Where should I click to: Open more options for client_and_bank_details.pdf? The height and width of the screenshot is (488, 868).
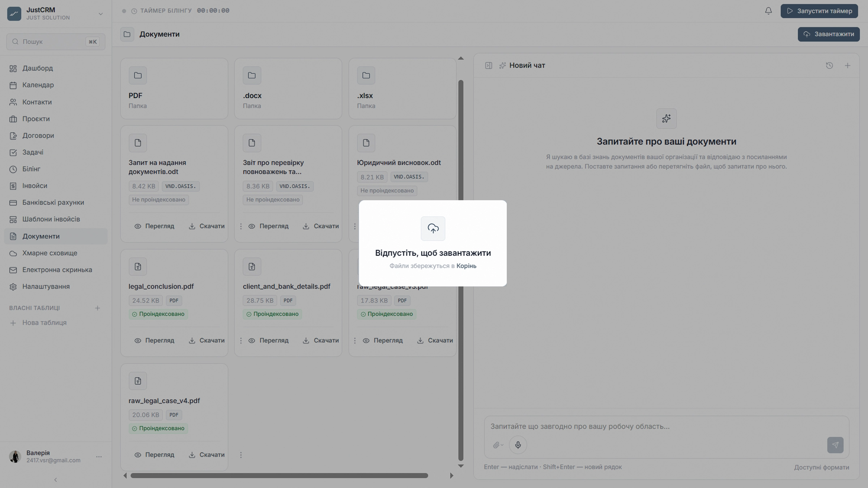point(355,341)
